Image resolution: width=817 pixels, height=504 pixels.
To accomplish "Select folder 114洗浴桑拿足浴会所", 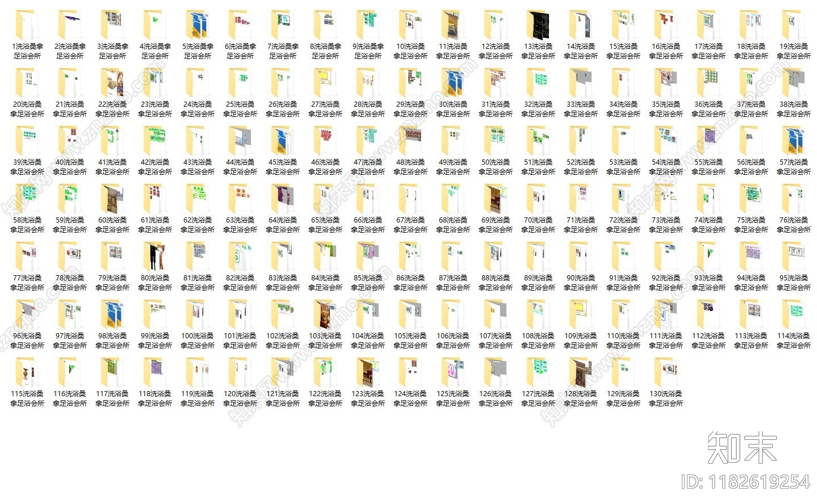I will coord(794,325).
